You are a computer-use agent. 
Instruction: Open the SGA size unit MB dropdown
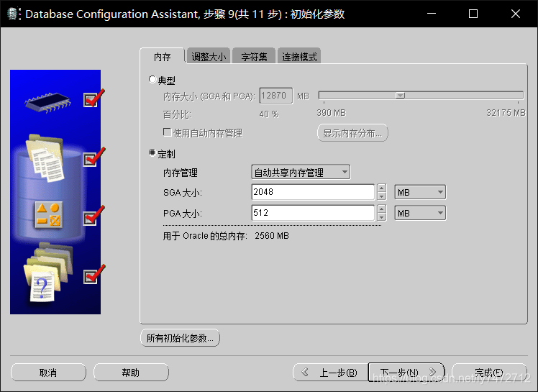tap(420, 192)
